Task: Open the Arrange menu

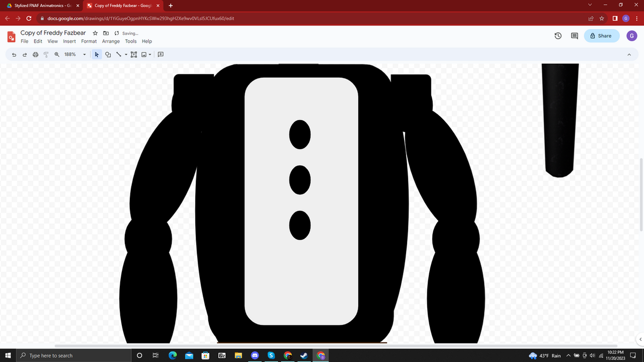Action: (111, 41)
